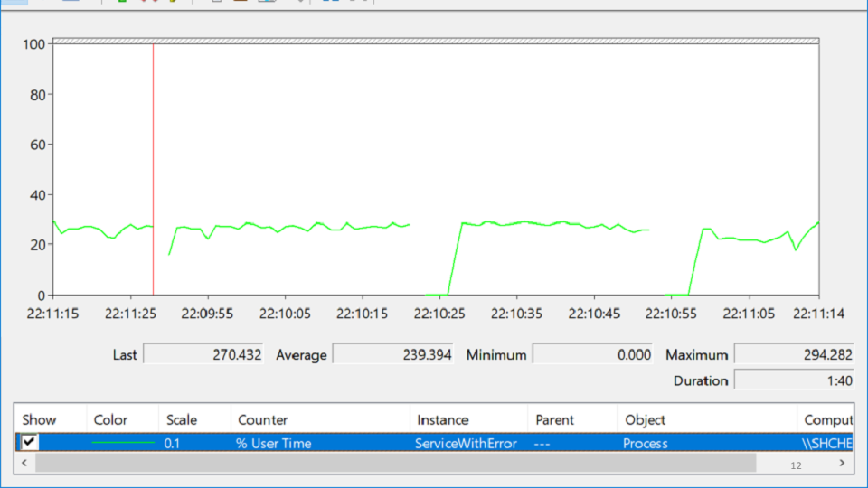Select the % User Time counter cell

(273, 443)
